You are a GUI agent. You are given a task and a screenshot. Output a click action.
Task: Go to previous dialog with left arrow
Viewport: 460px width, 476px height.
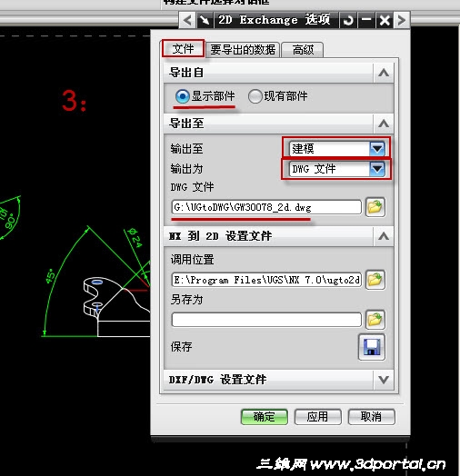pos(187,20)
